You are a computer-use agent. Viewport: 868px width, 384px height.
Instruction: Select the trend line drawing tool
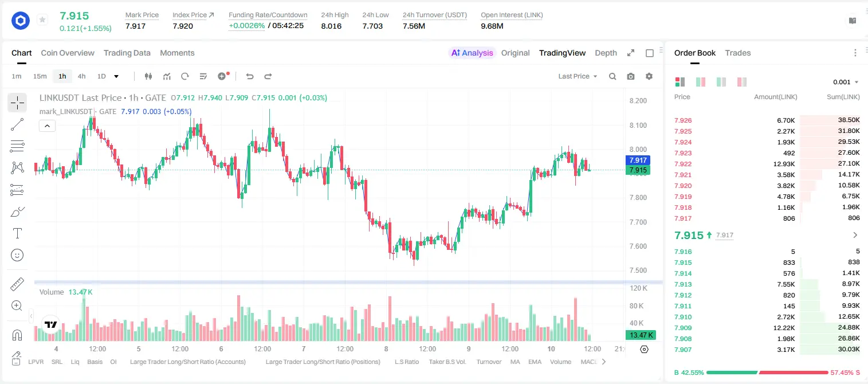(x=17, y=124)
